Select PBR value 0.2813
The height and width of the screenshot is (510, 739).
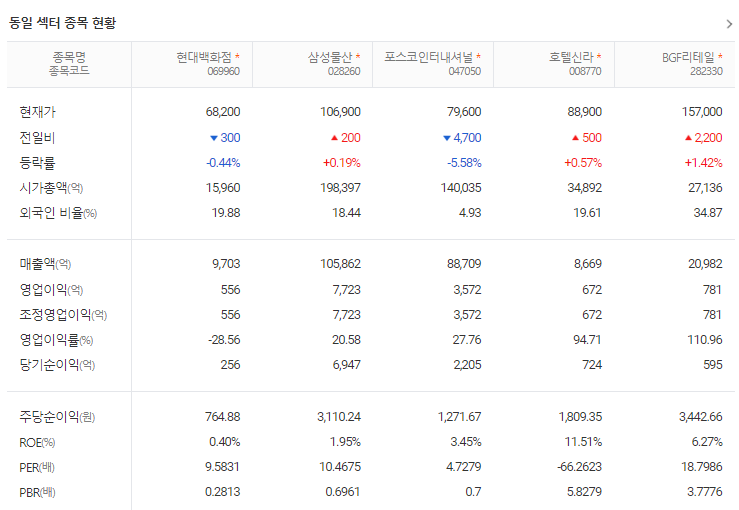point(222,492)
